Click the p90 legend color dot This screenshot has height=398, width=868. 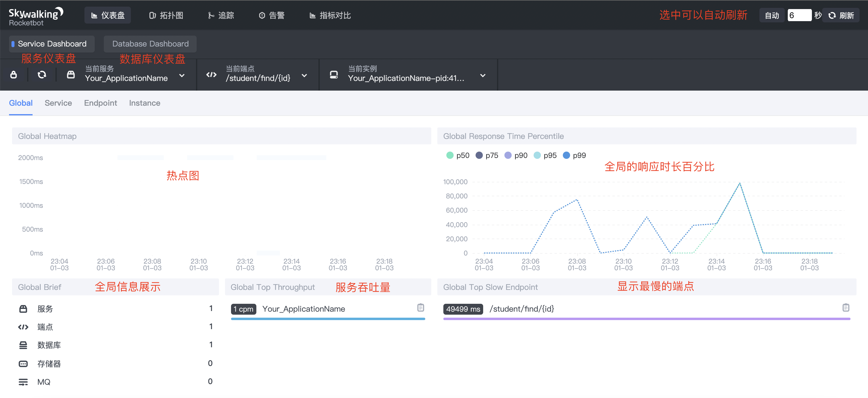click(x=508, y=155)
